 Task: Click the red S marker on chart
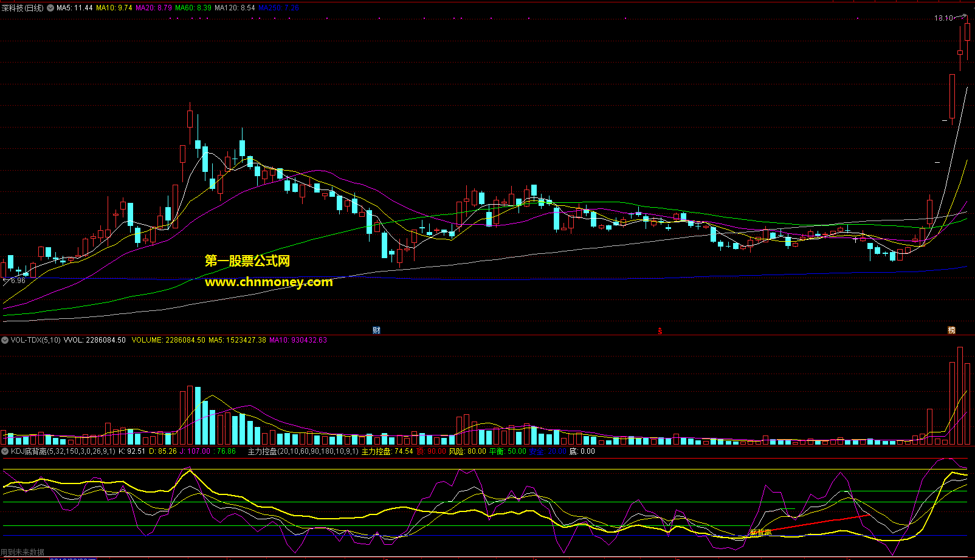click(660, 331)
